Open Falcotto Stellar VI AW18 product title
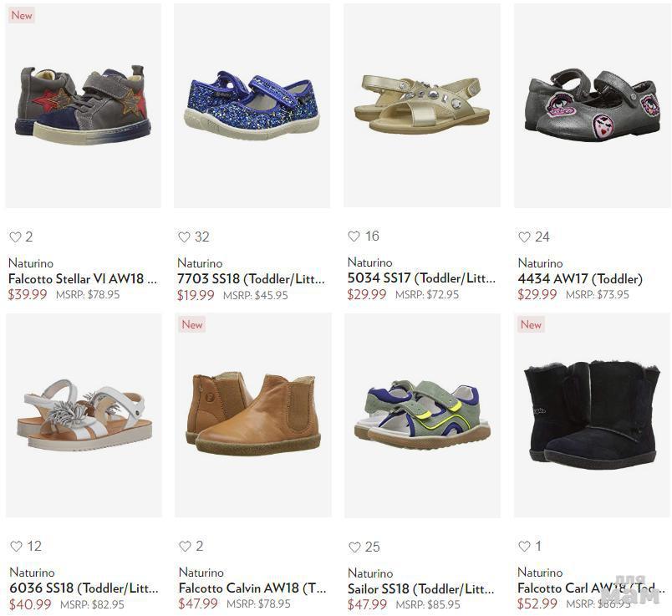 click(x=83, y=279)
